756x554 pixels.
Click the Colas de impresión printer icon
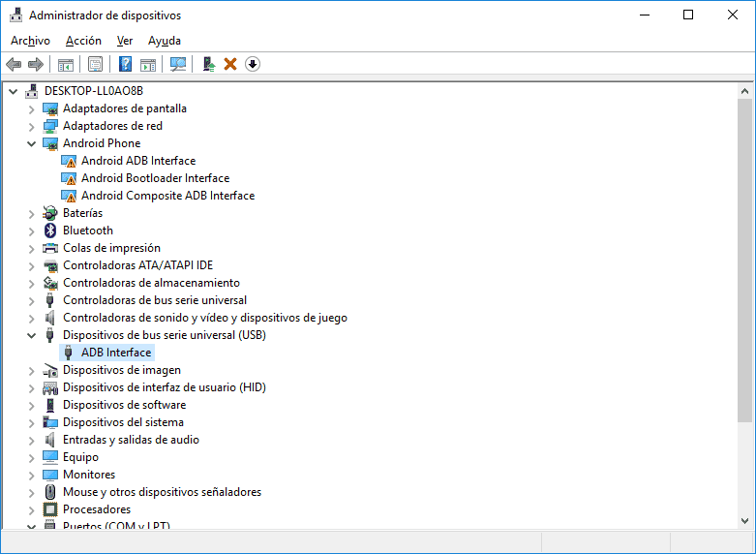click(x=50, y=248)
